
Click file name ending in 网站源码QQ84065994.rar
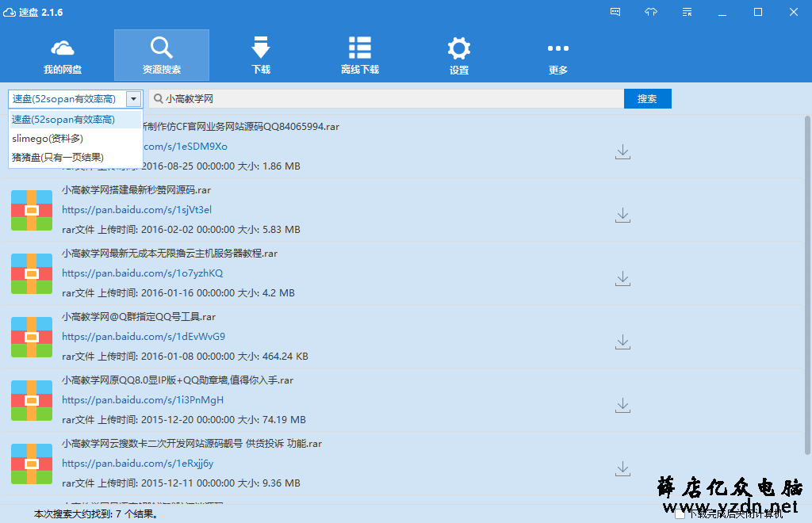pos(241,127)
